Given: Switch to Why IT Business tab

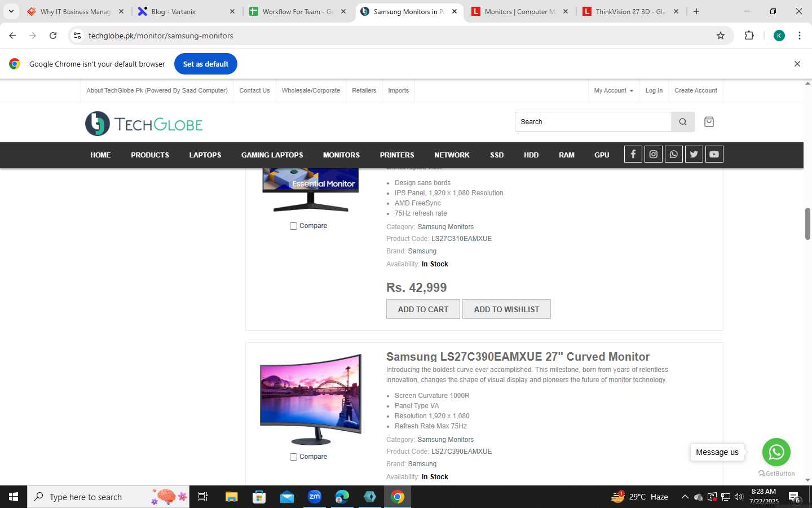Looking at the screenshot, I should [x=76, y=11].
